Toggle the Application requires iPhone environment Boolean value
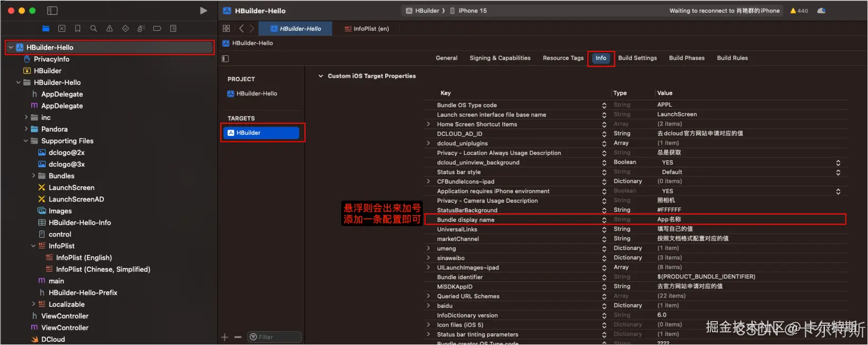Screen dimensions: 868x345 coord(838,191)
